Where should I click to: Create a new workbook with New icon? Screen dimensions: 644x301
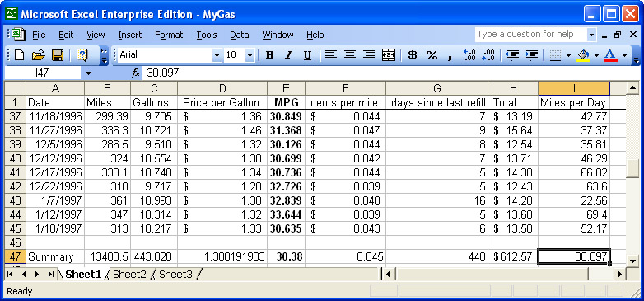[x=19, y=54]
